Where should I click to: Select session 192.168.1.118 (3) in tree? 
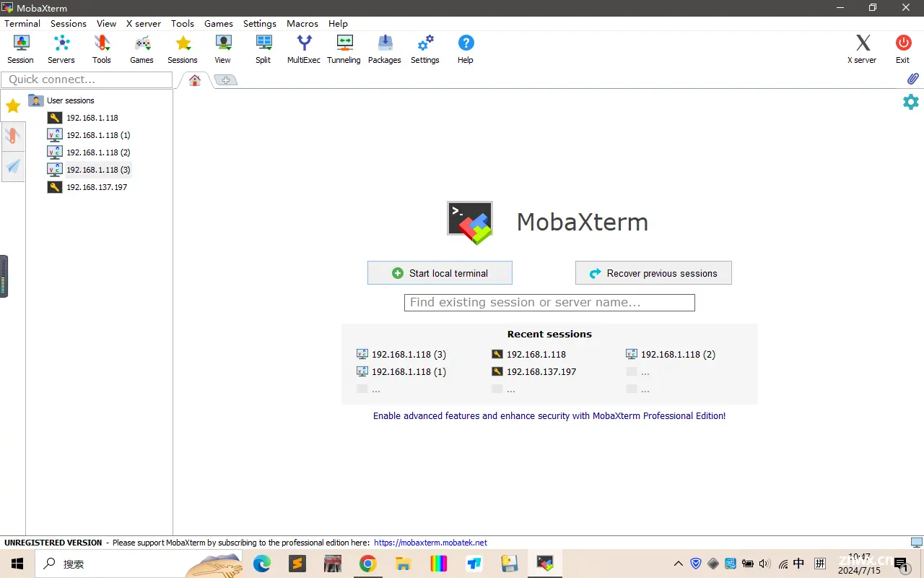pos(89,170)
